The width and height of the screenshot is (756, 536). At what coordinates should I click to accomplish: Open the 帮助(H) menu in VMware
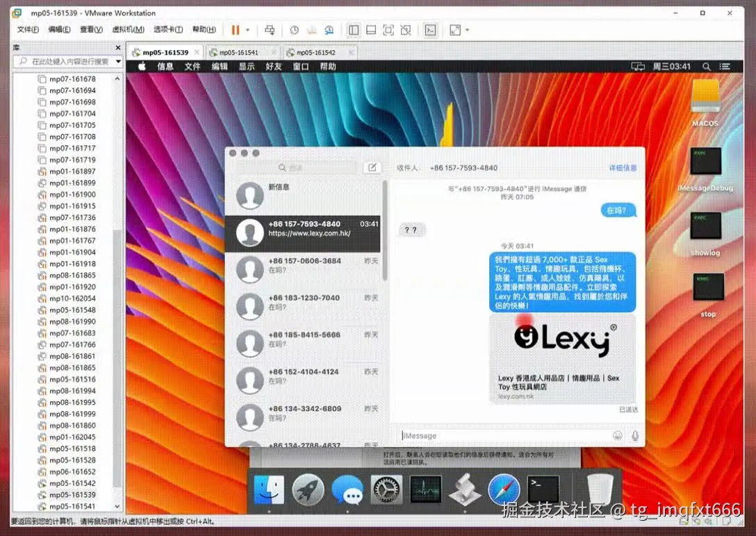click(204, 29)
